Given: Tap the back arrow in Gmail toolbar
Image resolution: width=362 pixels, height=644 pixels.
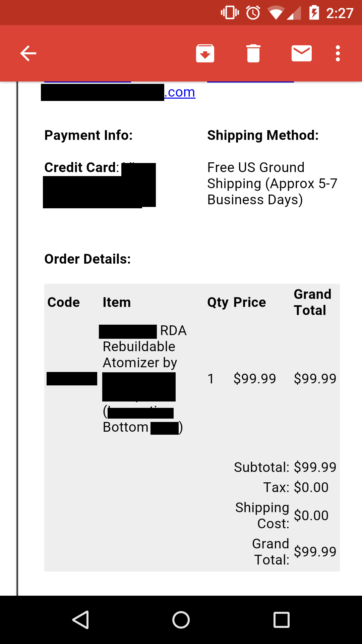Looking at the screenshot, I should pos(28,53).
